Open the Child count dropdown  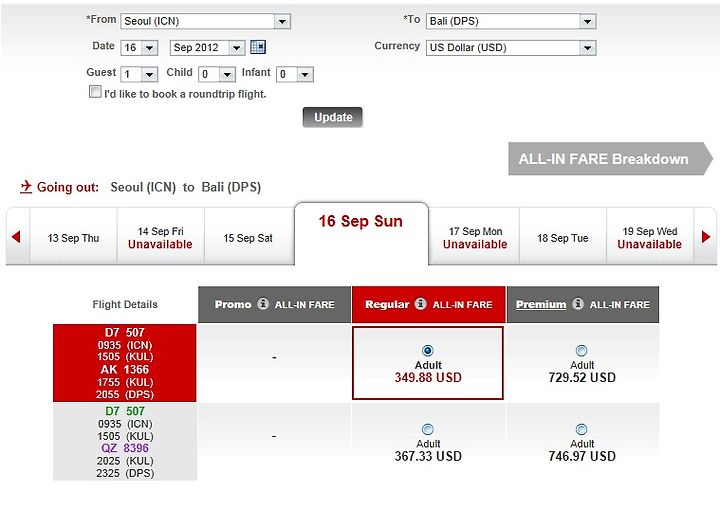click(217, 74)
